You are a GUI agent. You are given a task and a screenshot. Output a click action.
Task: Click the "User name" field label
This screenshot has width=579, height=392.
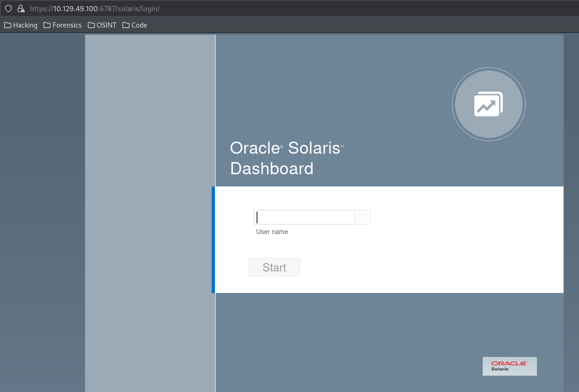[272, 232]
